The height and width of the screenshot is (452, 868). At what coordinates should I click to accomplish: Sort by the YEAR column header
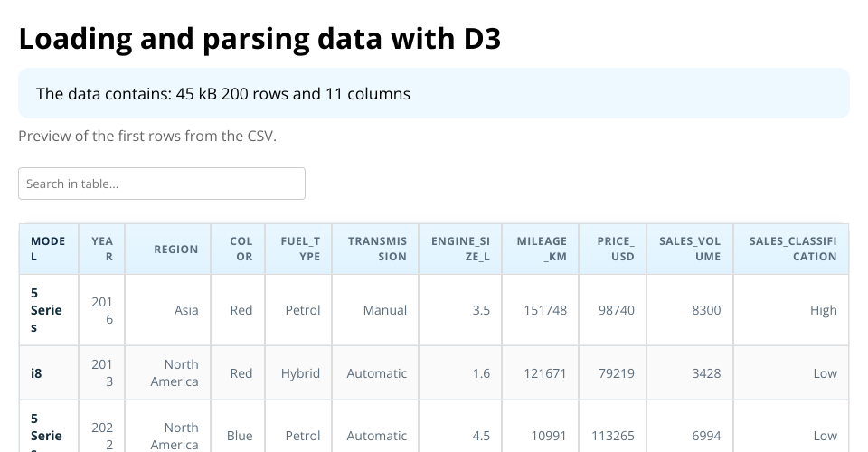pos(102,249)
